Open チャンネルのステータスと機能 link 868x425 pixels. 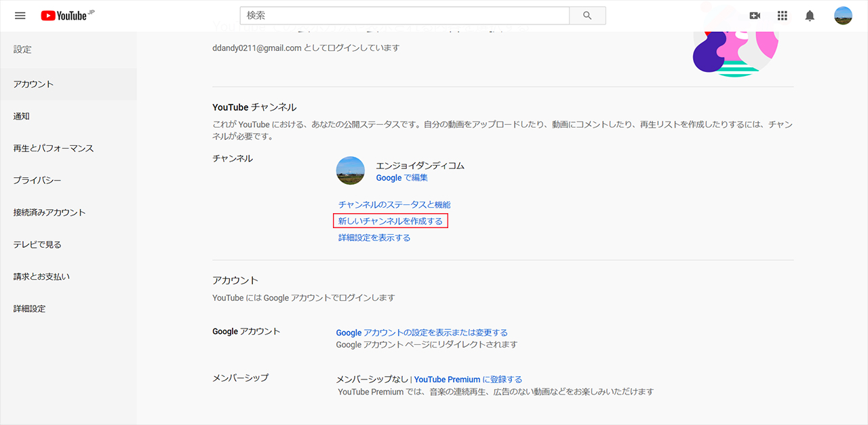click(395, 204)
